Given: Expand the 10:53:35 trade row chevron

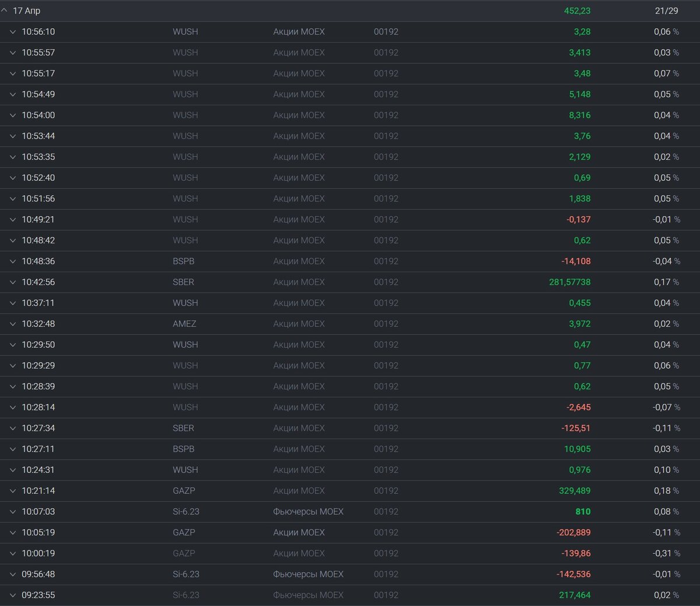Looking at the screenshot, I should click(13, 157).
